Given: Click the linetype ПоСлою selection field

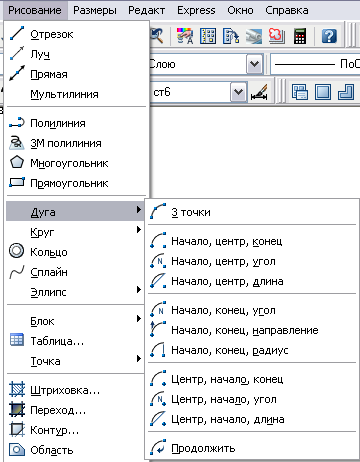Looking at the screenshot, I should [315, 64].
